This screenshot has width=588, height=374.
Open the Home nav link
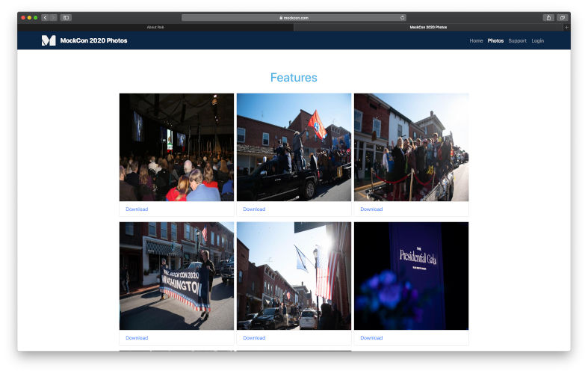[476, 40]
